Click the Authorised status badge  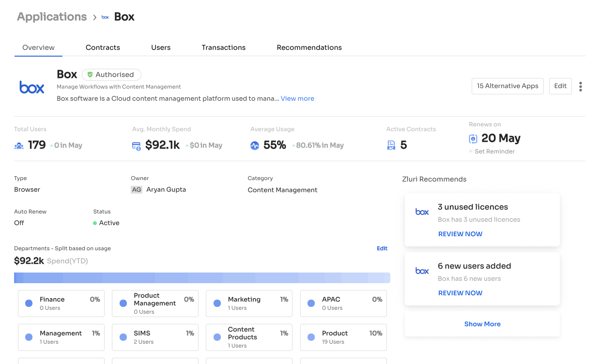coord(111,75)
